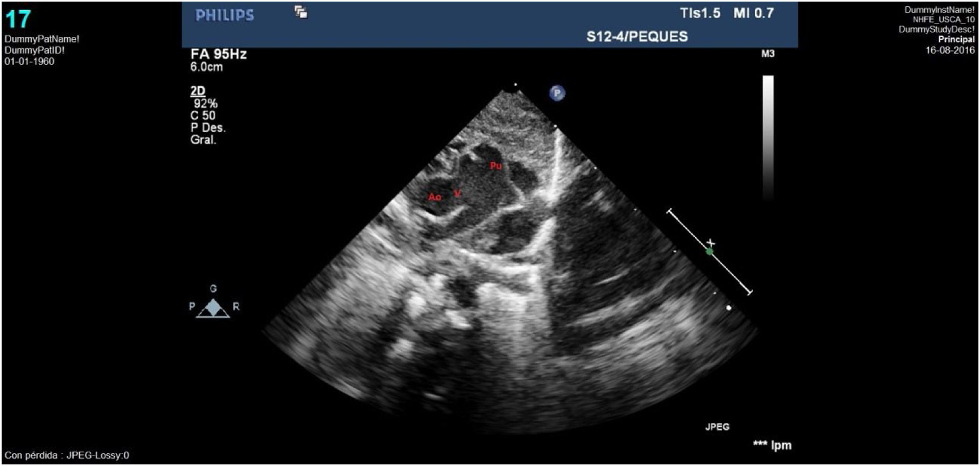Click the Principal label under study description

point(956,39)
